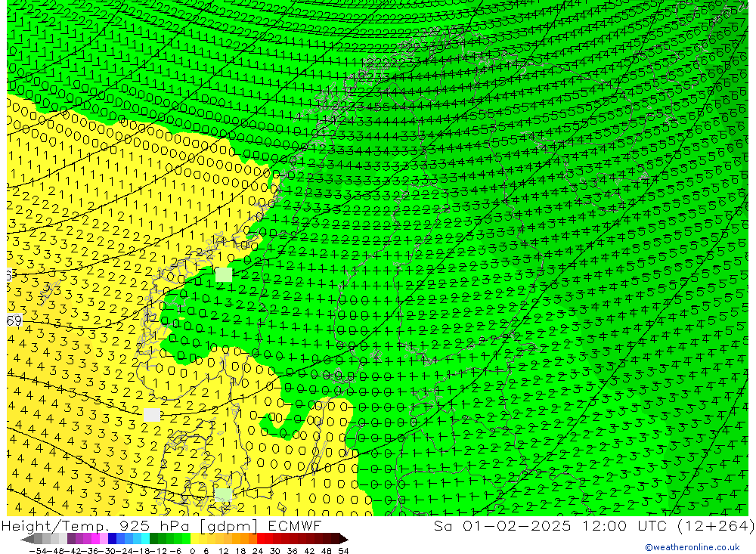Click the "12:00 UTC" time text
756x554 pixels.
coord(624,525)
